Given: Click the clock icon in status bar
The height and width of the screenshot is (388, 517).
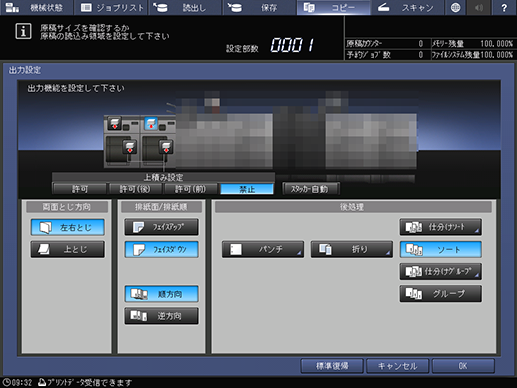Looking at the screenshot, I should coord(6,382).
